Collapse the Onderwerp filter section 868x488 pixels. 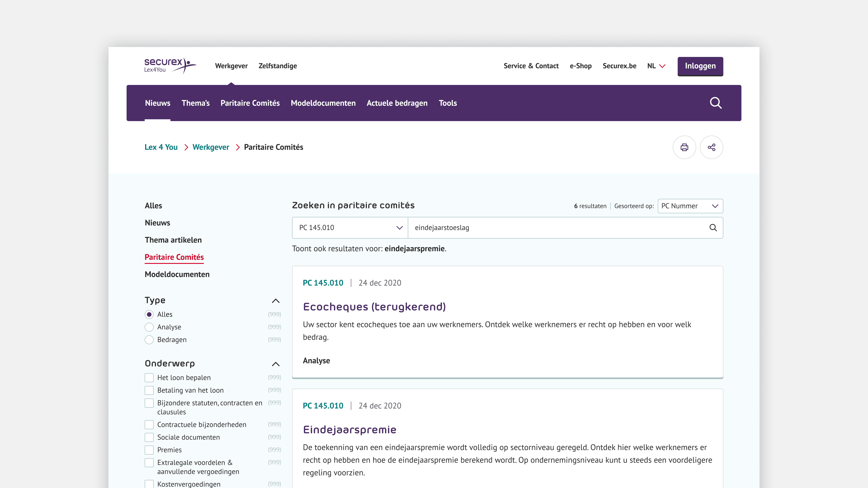[x=276, y=364]
